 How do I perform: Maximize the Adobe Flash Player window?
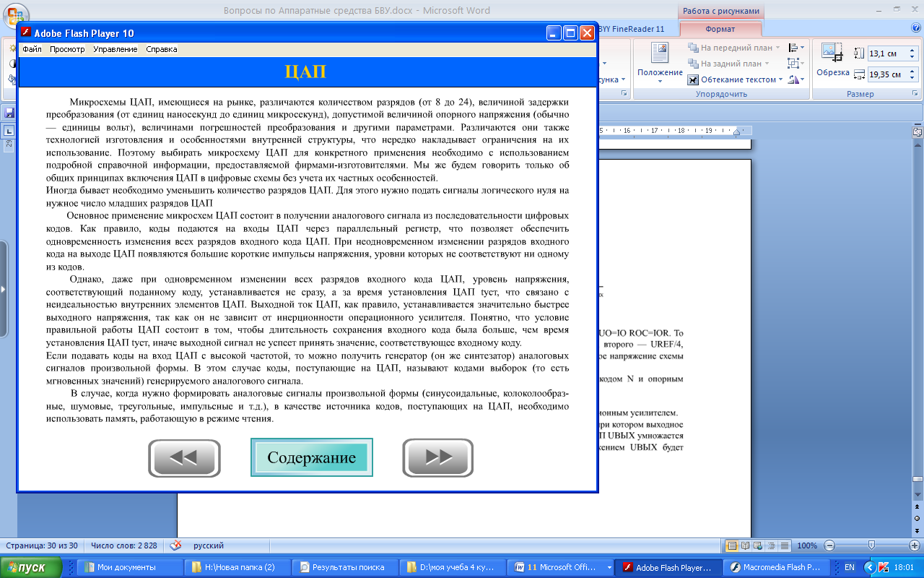point(570,33)
